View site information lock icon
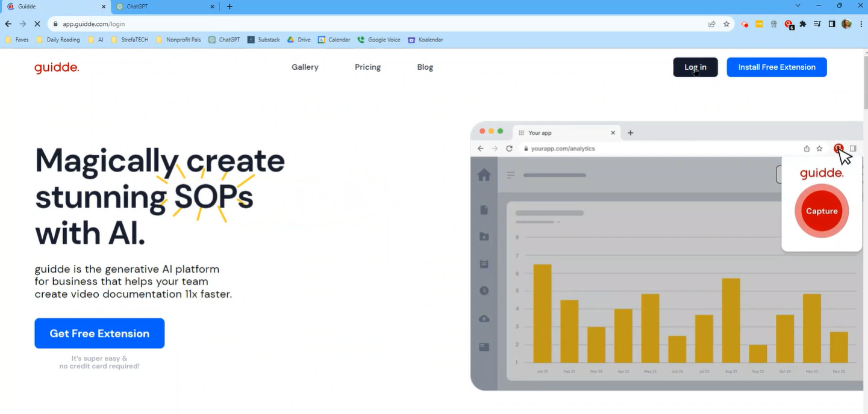Viewport: 868px width, 414px height. [x=55, y=24]
